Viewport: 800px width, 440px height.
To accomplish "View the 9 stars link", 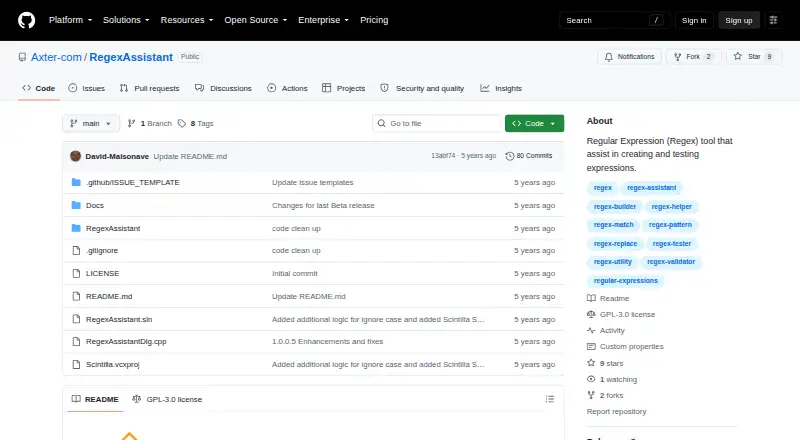I will (605, 363).
